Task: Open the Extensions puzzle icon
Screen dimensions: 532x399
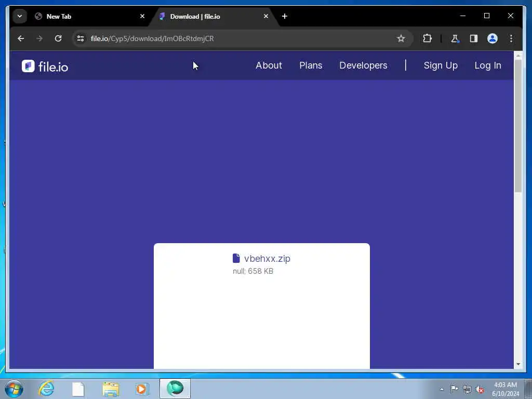Action: [x=427, y=38]
